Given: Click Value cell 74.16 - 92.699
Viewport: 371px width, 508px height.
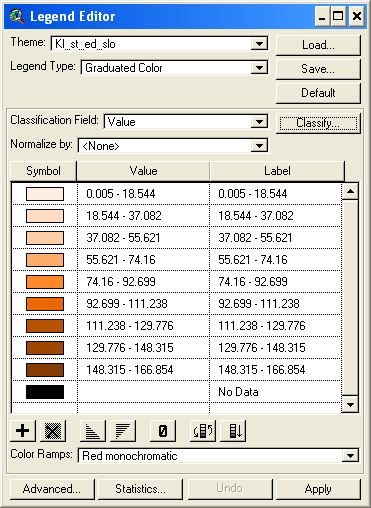Looking at the screenshot, I should [143, 282].
